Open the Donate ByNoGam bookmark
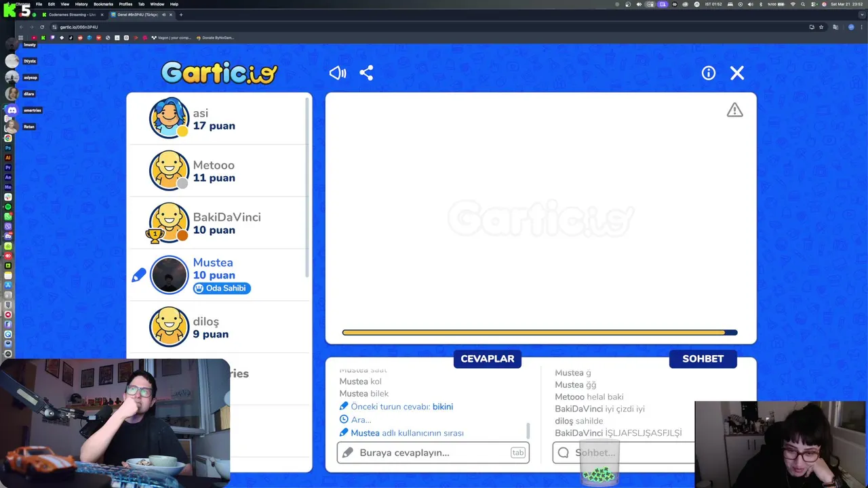 [x=216, y=38]
